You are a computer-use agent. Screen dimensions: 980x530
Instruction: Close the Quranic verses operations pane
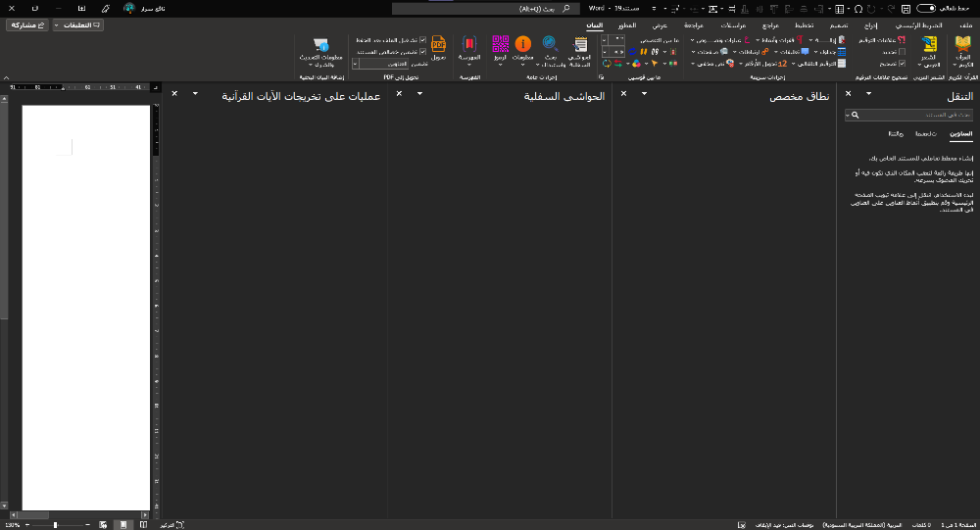[x=175, y=94]
